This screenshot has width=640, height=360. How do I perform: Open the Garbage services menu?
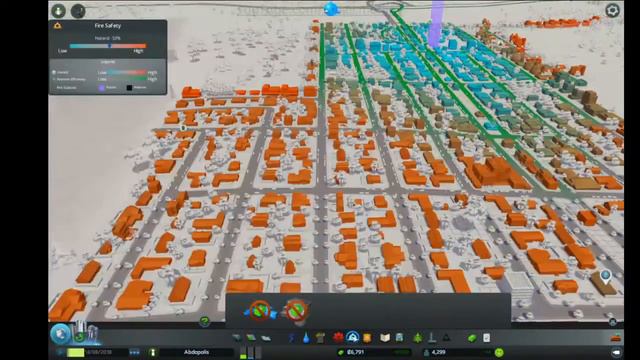click(321, 338)
